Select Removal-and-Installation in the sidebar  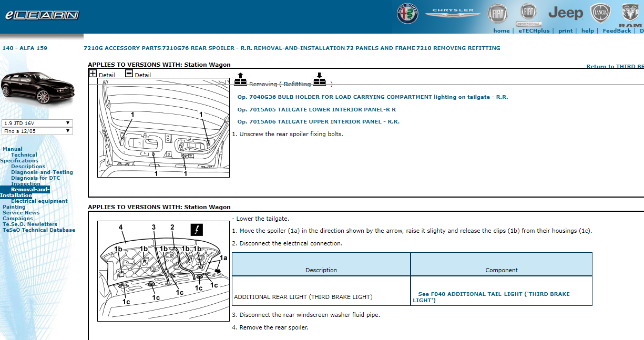tap(25, 192)
